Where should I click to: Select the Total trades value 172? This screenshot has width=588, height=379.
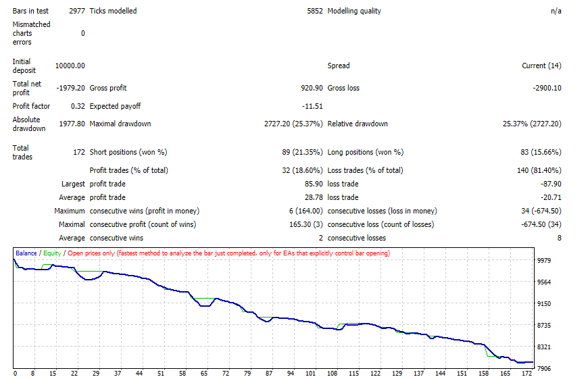79,152
